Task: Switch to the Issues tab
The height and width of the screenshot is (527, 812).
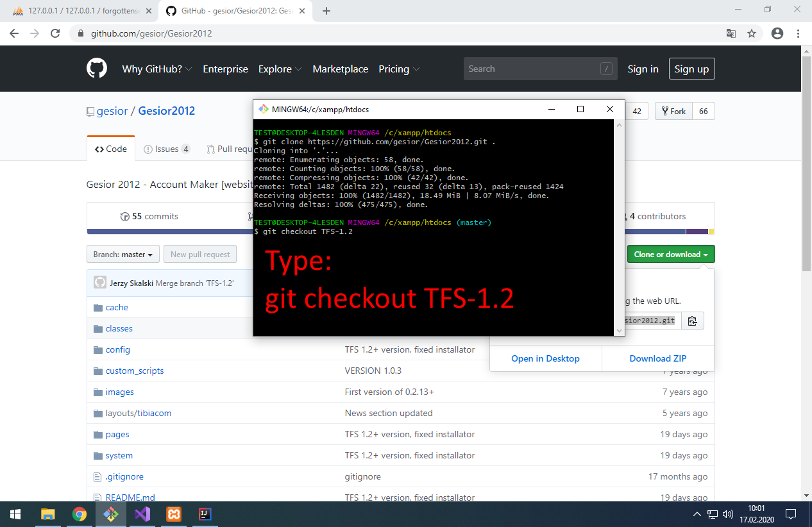Action: (165, 148)
